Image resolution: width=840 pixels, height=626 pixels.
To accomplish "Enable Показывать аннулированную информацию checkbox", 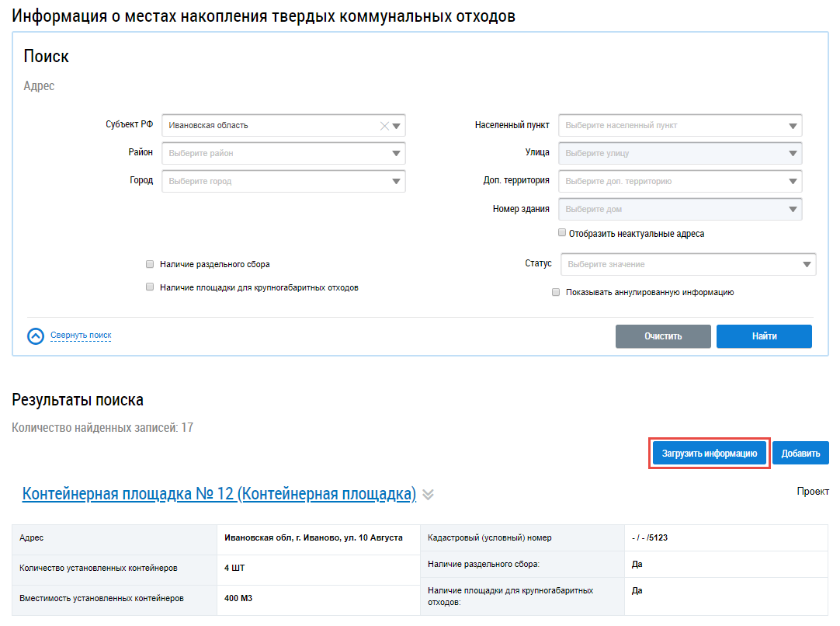I will coord(556,293).
